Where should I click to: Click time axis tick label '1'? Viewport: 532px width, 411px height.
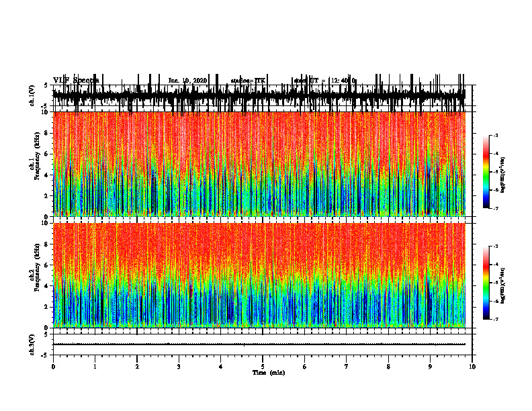95,367
